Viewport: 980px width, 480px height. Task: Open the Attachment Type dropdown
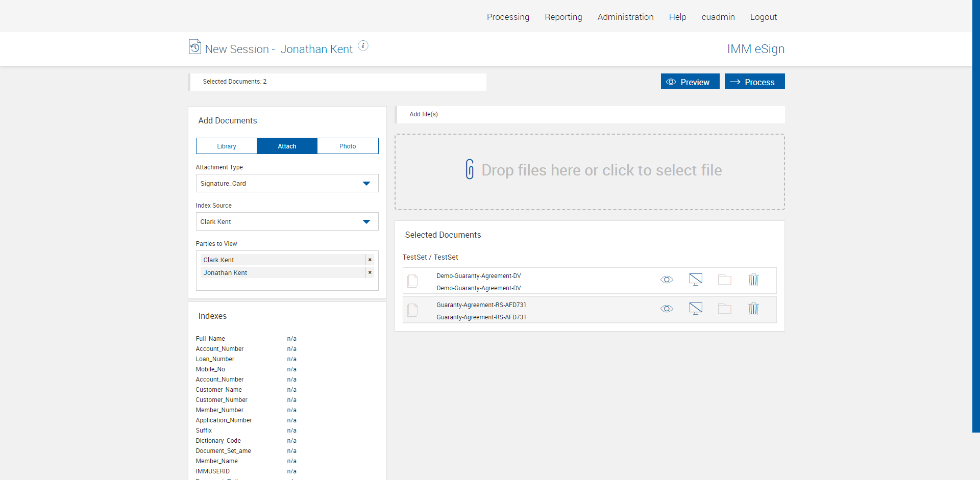[287, 184]
